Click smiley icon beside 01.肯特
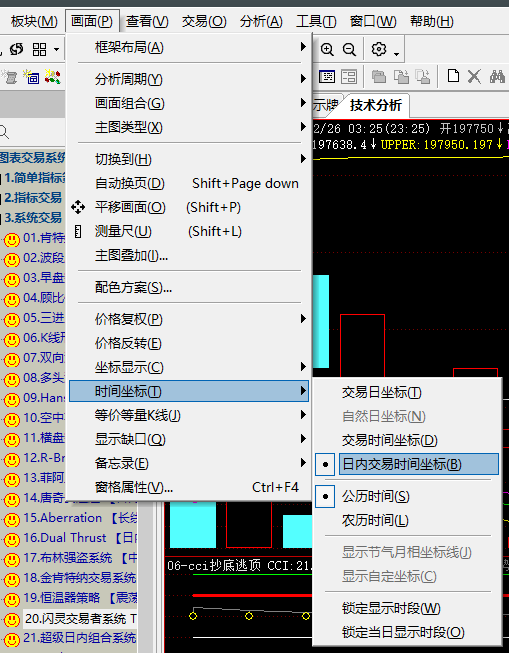509x653 pixels. (x=12, y=239)
